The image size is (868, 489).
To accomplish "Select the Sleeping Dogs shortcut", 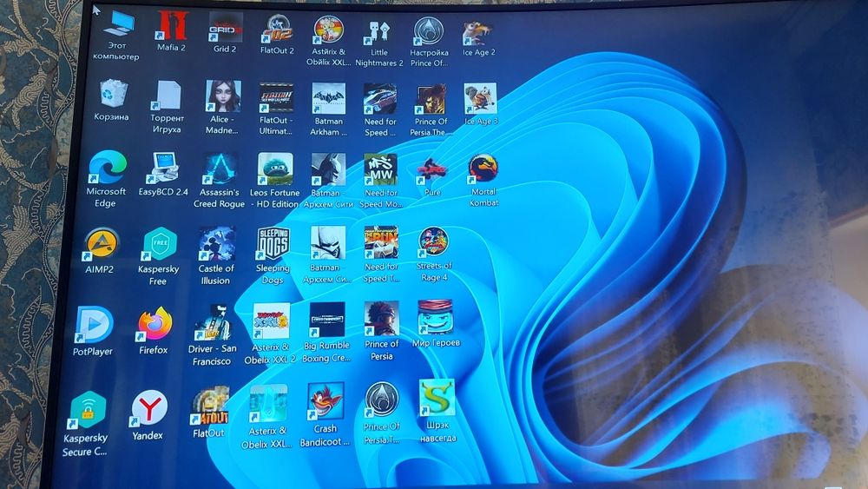I will (x=273, y=255).
